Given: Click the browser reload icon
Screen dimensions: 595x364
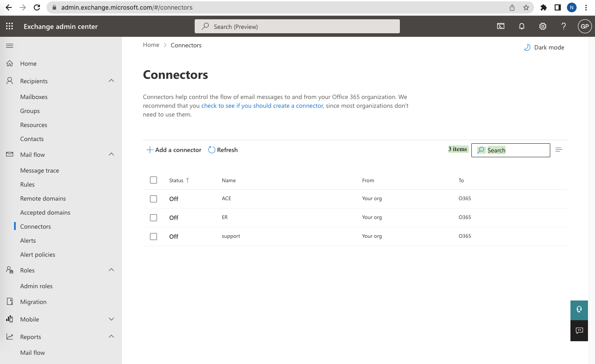Looking at the screenshot, I should (37, 7).
